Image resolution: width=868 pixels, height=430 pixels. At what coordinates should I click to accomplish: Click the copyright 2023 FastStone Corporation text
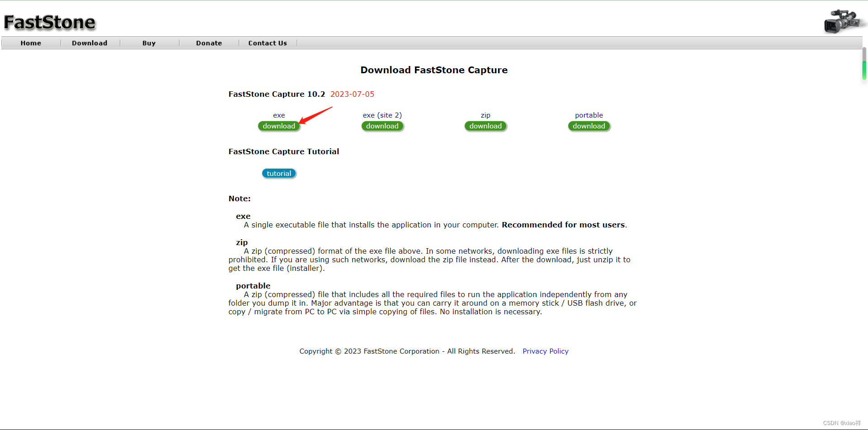tap(407, 351)
